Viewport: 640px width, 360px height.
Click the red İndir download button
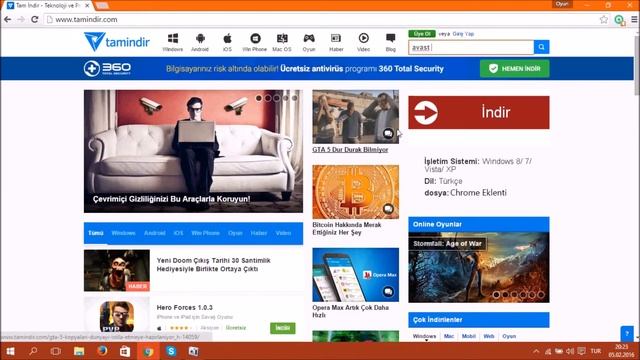point(479,112)
